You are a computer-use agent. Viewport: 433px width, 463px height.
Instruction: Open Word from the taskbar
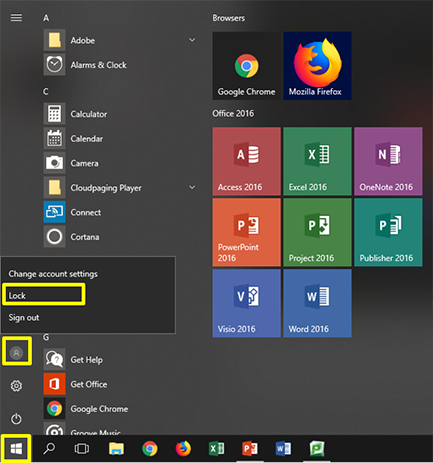pos(283,449)
